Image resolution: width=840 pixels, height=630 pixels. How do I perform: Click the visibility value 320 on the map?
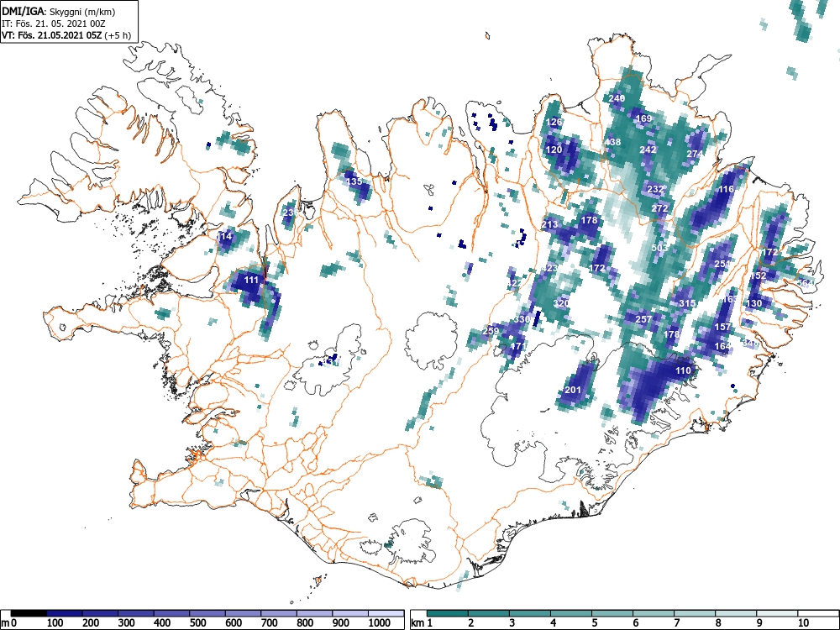(561, 303)
